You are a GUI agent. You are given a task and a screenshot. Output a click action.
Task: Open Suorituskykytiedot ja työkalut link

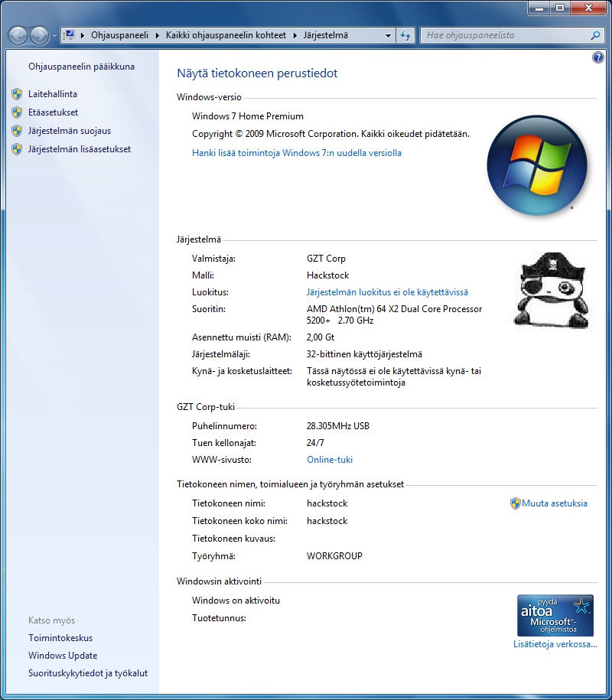tap(87, 672)
